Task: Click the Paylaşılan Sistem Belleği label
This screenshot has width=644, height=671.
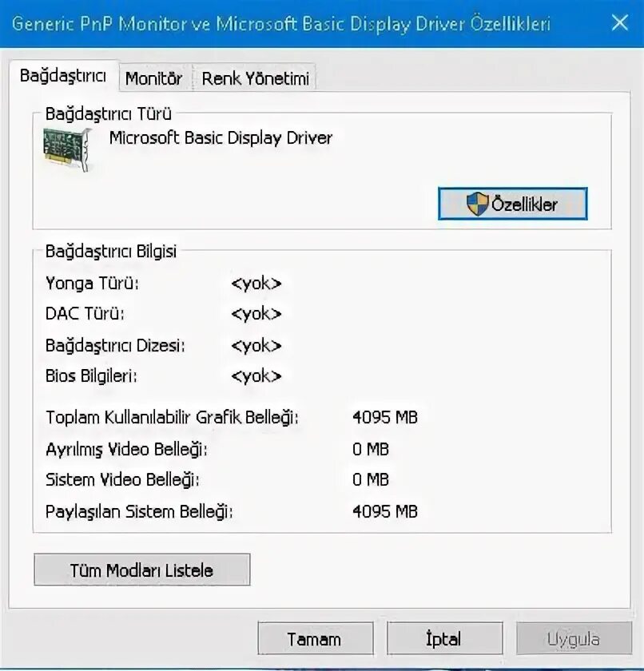Action: (x=139, y=511)
